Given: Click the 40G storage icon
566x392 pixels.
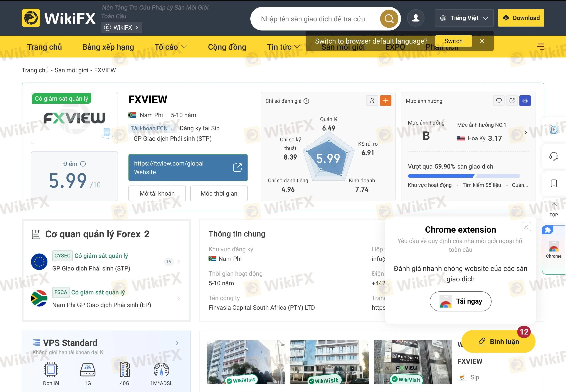Looking at the screenshot, I should [x=125, y=370].
